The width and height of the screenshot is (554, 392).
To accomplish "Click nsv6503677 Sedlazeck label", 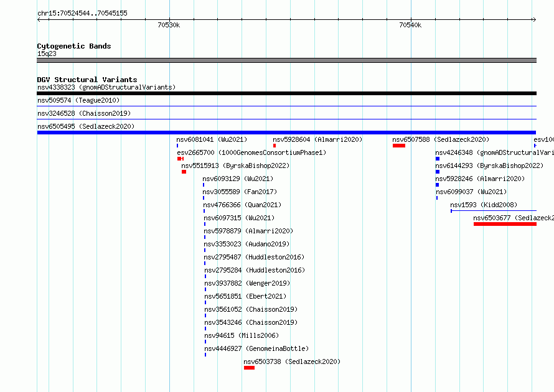I will [x=514, y=218].
